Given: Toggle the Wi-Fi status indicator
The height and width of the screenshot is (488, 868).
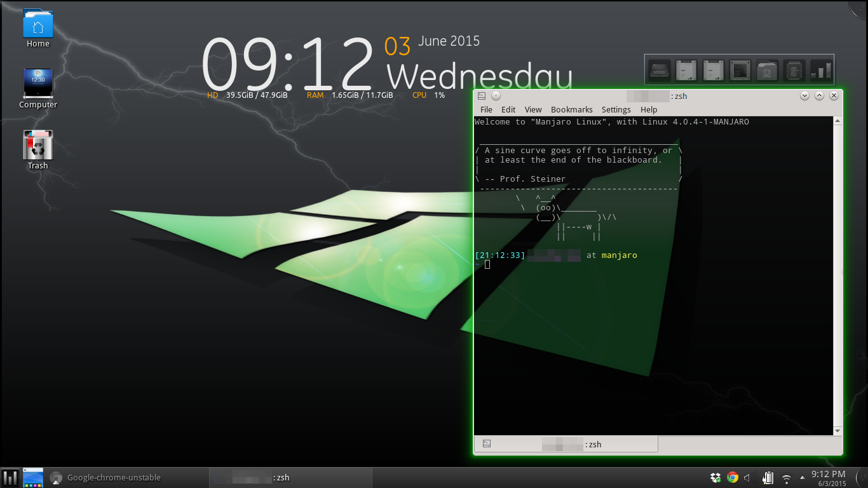Looking at the screenshot, I should tap(786, 477).
